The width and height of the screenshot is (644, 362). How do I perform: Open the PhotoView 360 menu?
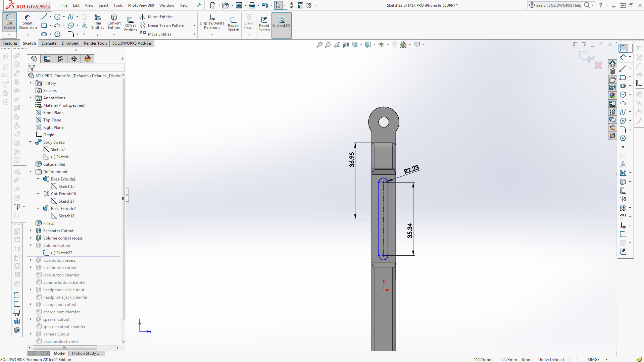pos(141,5)
